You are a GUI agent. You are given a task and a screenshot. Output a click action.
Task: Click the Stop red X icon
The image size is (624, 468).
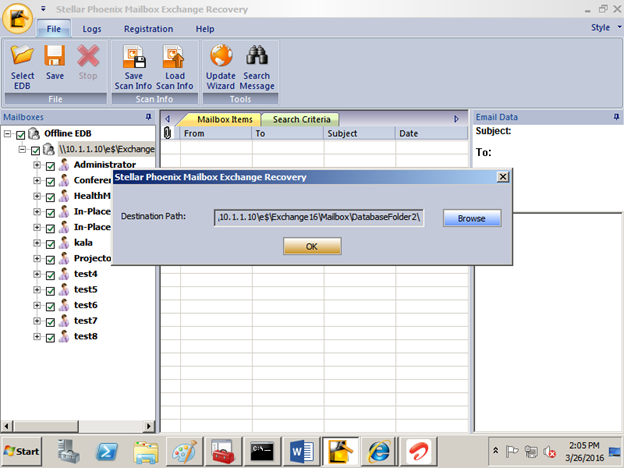(88, 55)
